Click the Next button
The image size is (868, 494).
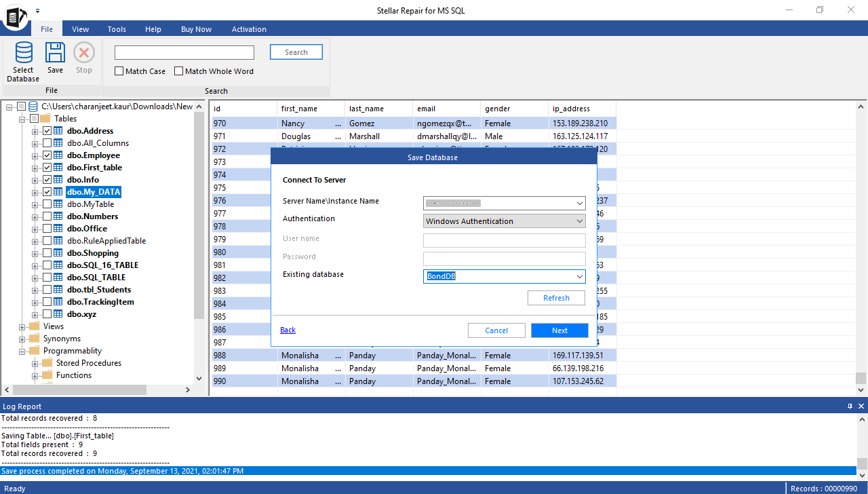click(559, 330)
